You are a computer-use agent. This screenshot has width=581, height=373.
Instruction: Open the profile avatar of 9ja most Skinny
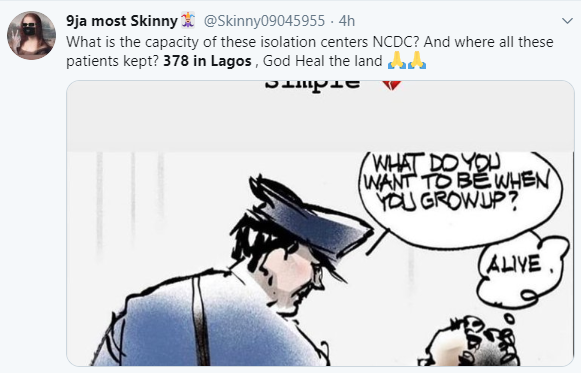pos(31,35)
